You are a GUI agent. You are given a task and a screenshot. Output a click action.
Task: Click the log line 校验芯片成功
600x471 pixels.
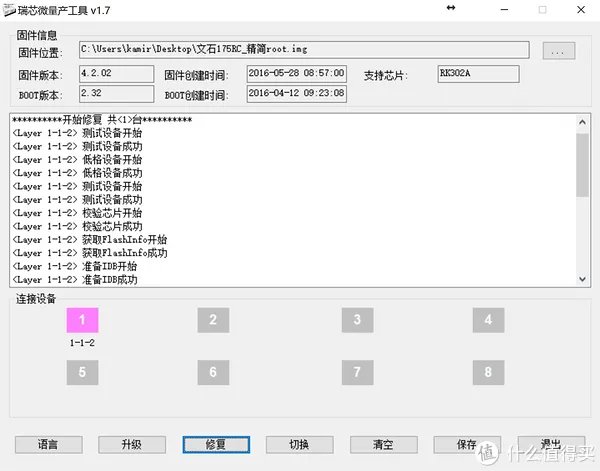coord(77,227)
